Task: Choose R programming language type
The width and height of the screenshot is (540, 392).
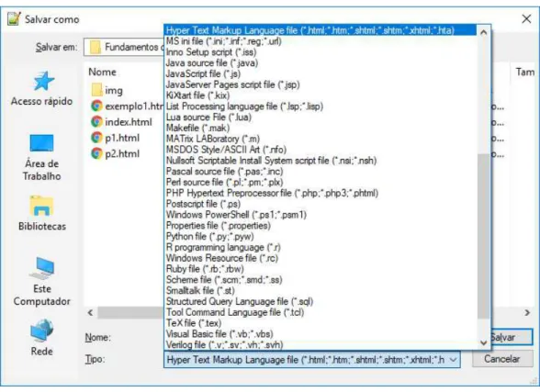Action: pyautogui.click(x=321, y=247)
